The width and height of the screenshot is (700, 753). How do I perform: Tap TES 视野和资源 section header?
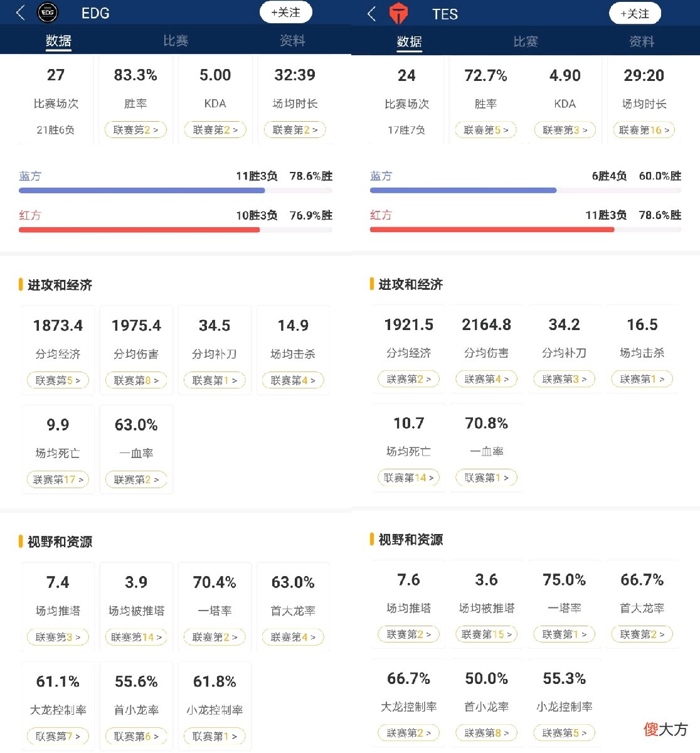tap(411, 540)
